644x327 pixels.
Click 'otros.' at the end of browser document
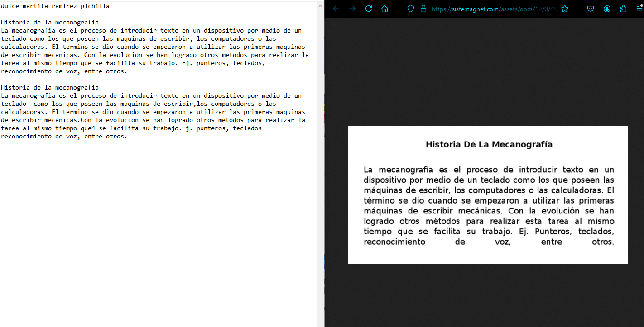(603, 242)
